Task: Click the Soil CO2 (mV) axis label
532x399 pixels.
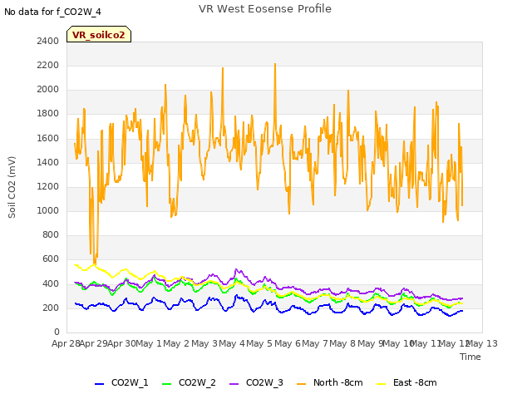Action: (x=12, y=187)
